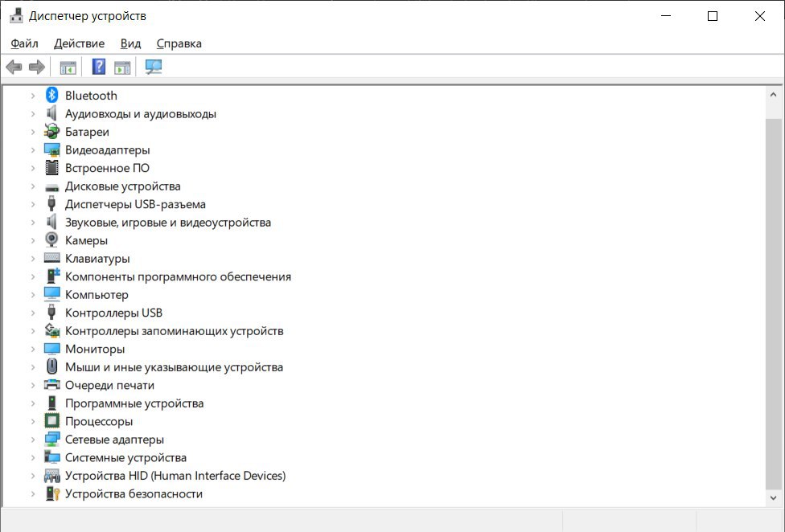The height and width of the screenshot is (532, 785).
Task: Click the network icon beside Сетевые адаптеры
Action: 51,439
